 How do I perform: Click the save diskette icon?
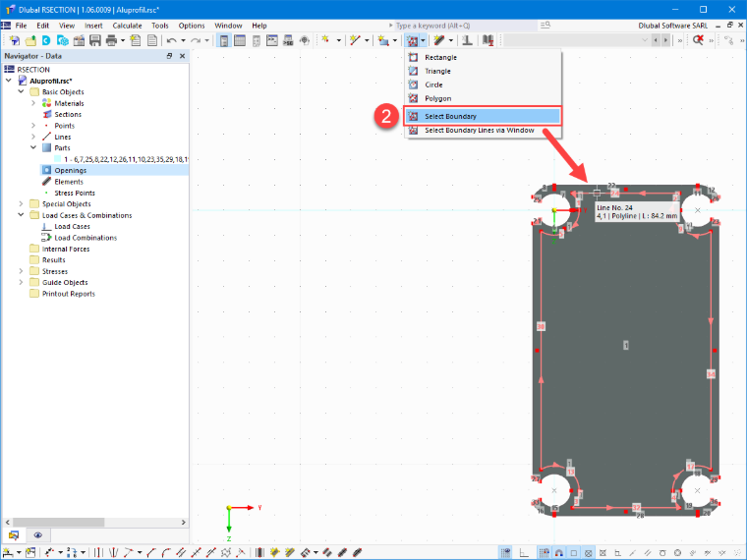(94, 41)
